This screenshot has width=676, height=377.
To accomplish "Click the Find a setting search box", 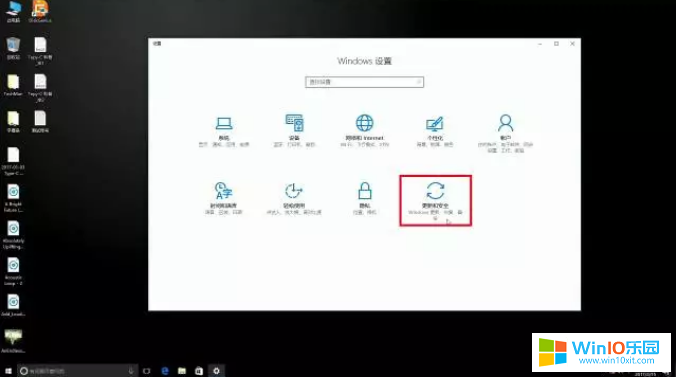I will (364, 82).
